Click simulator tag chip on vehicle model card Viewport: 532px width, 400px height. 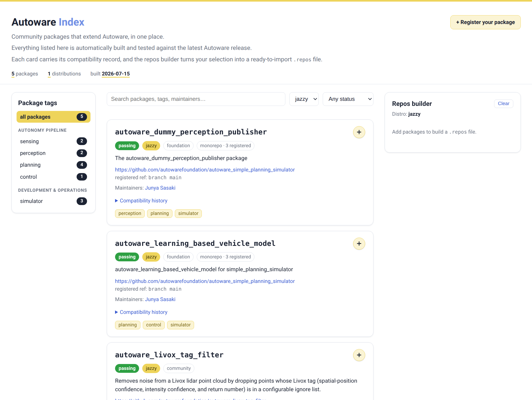(x=180, y=325)
